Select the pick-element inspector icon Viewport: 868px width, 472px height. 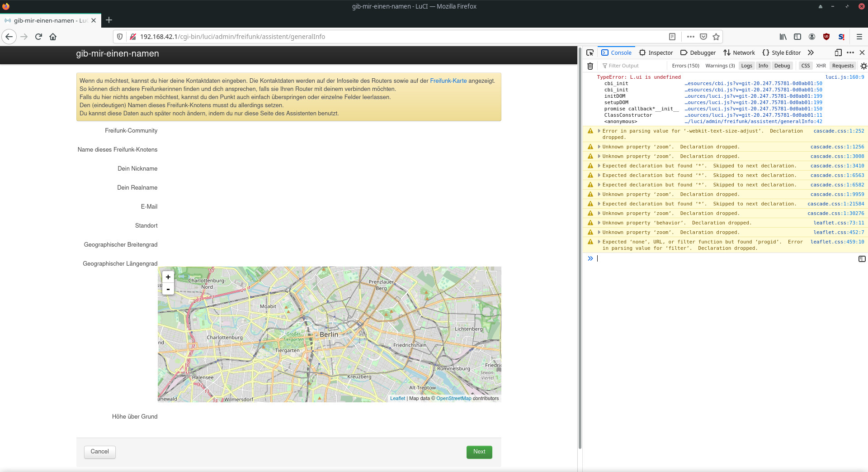[x=590, y=52]
